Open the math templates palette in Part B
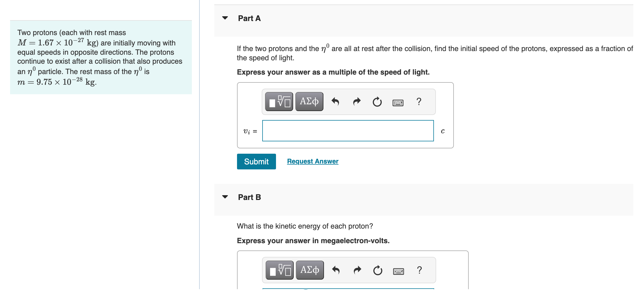Screen dimensions: 644x290 [279, 270]
